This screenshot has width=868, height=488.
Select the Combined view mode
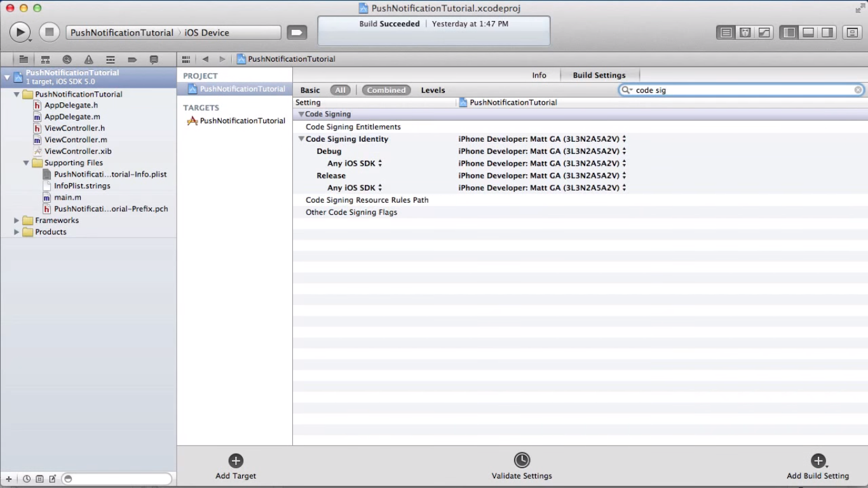386,90
